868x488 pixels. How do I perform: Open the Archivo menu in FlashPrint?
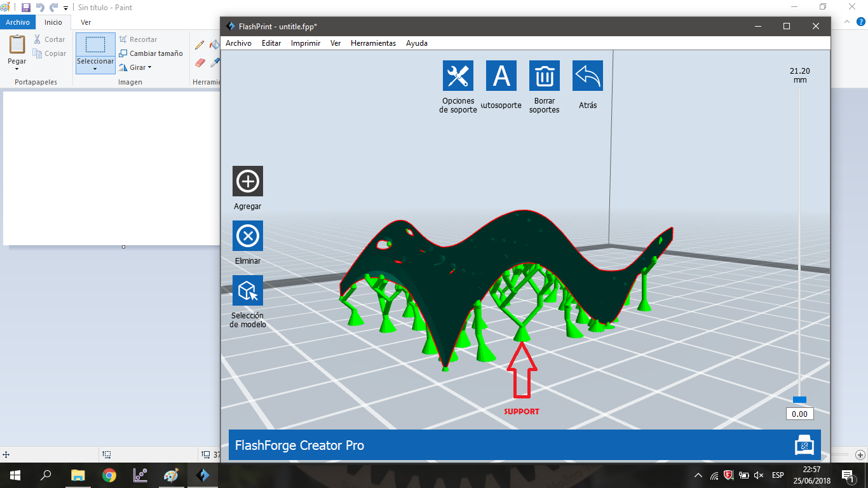click(239, 43)
